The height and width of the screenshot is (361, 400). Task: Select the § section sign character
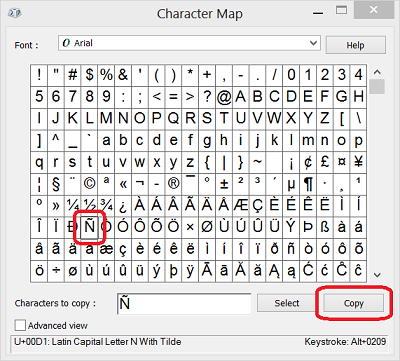(56, 184)
